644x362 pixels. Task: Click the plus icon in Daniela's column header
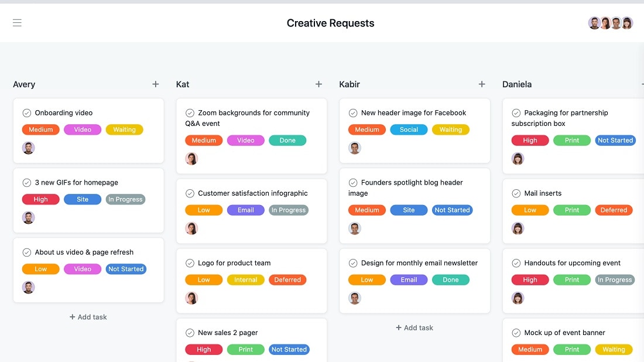pos(642,84)
